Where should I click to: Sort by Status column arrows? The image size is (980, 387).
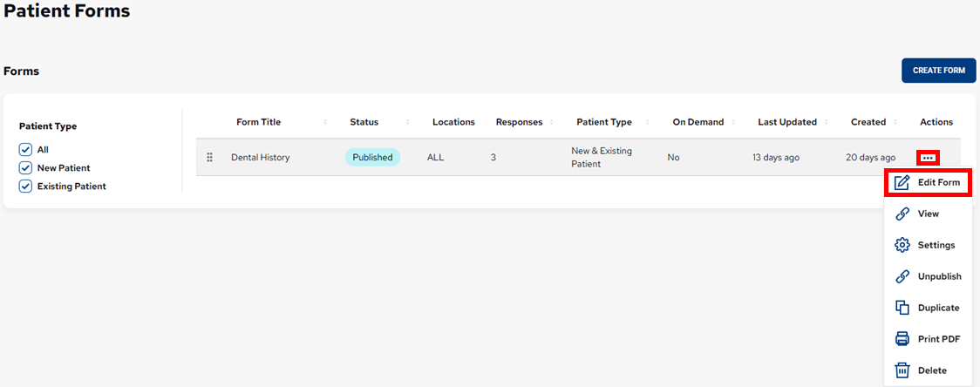tap(407, 122)
